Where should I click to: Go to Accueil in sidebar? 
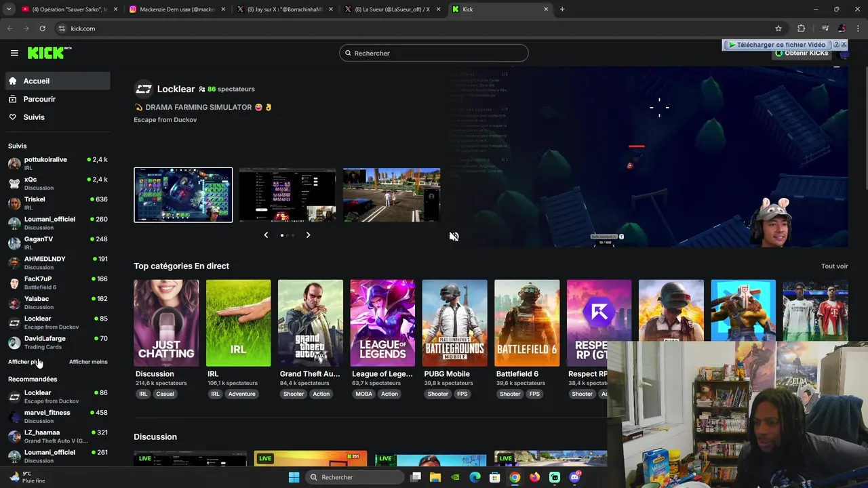coord(58,81)
